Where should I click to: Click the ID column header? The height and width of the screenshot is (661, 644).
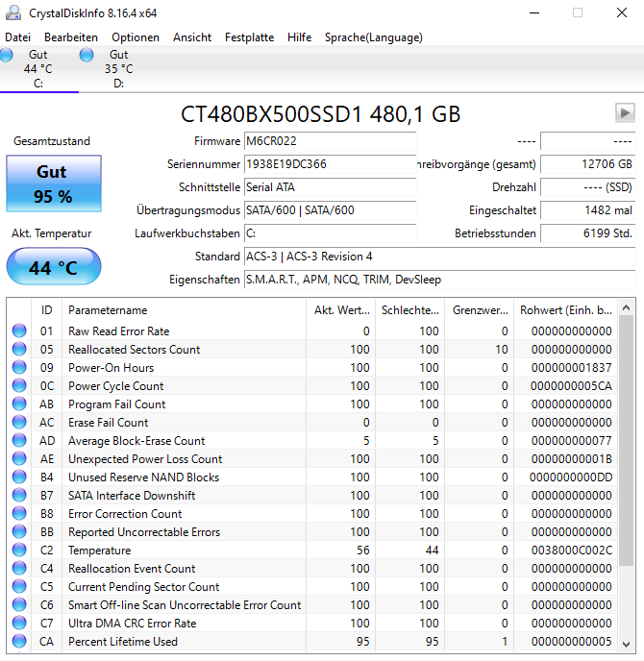tap(46, 310)
